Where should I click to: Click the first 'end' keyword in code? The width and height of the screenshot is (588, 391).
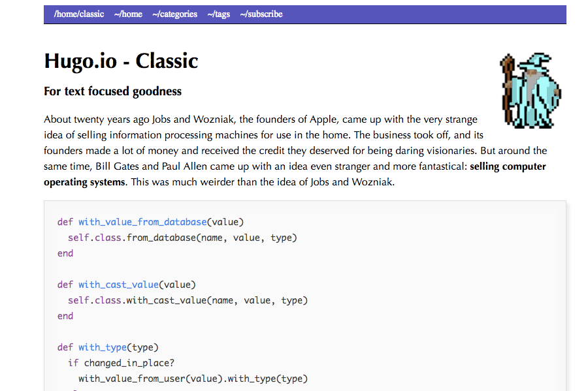[65, 253]
